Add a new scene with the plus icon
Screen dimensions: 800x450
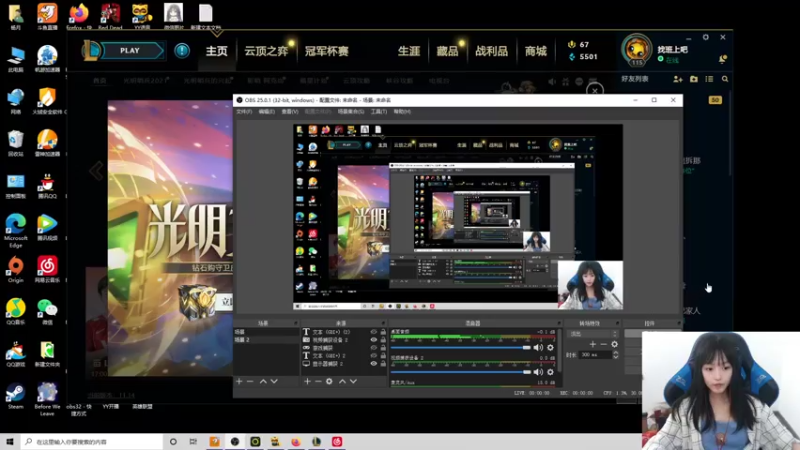pos(239,381)
